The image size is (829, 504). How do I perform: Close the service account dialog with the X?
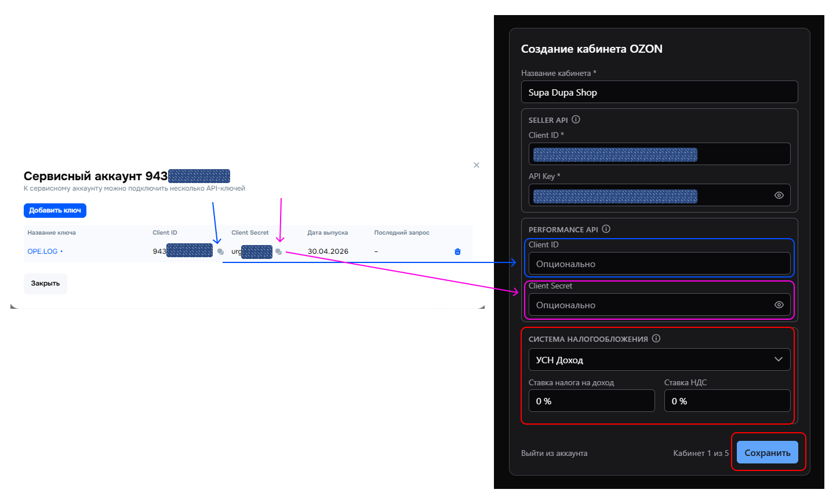click(477, 165)
